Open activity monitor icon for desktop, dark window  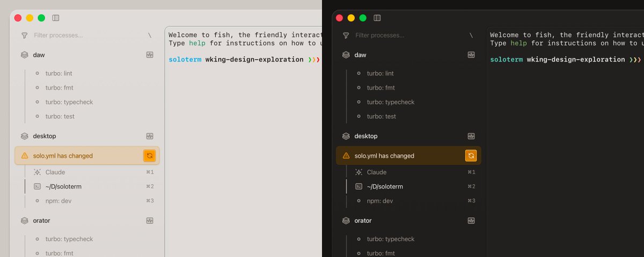[x=471, y=136]
